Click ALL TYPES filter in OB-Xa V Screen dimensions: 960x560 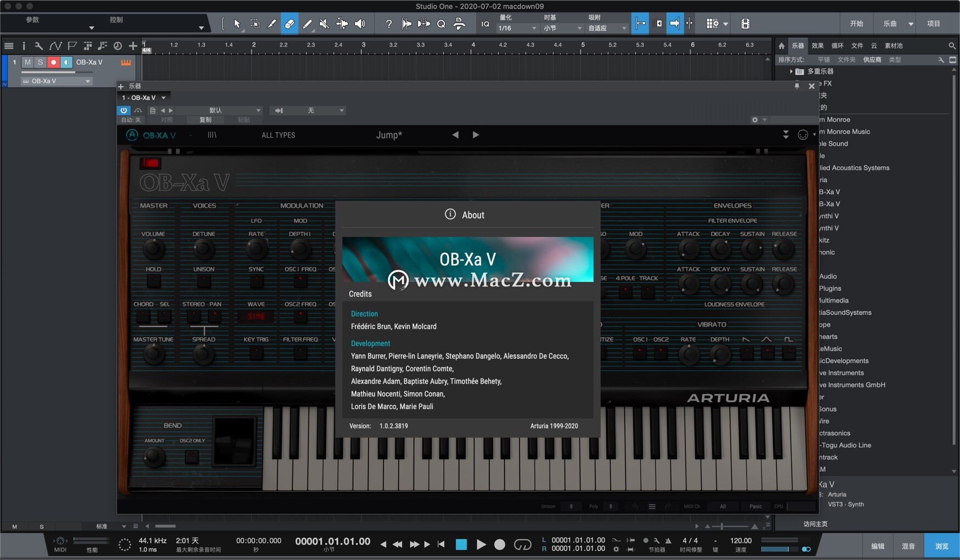pos(278,135)
